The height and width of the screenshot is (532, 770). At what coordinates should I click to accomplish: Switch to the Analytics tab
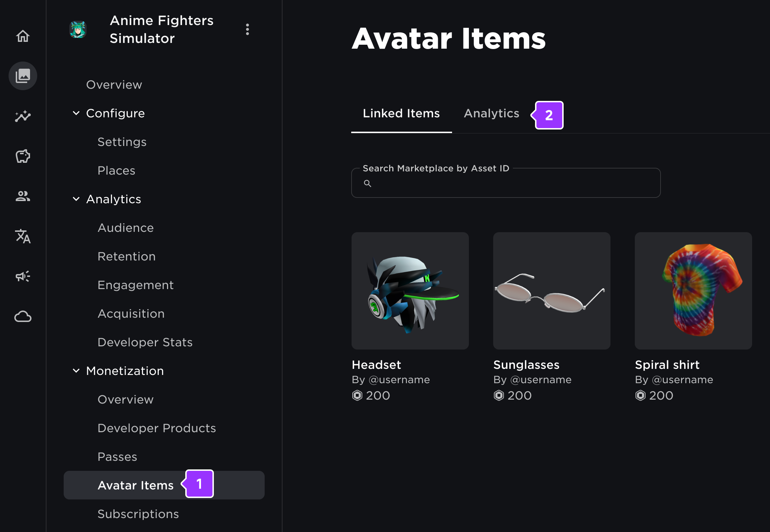[x=491, y=113]
